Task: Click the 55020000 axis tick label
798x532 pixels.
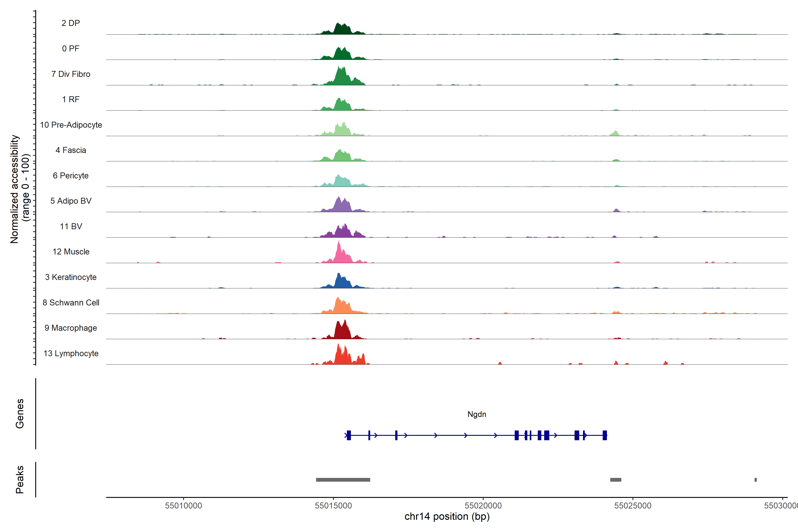Action: [483, 506]
